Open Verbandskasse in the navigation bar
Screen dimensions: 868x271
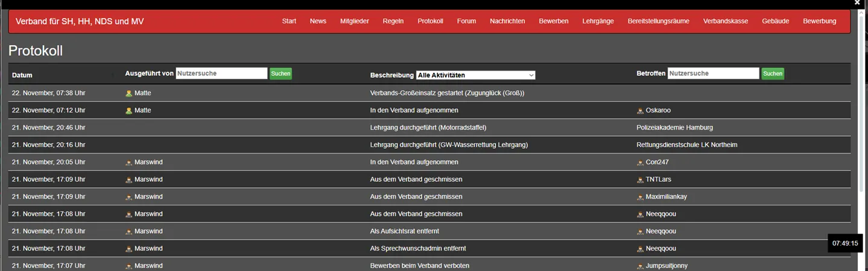725,21
